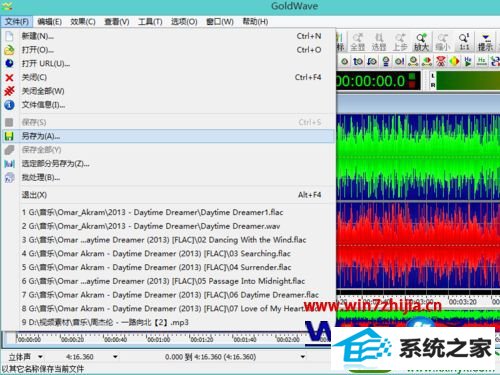
Task: Open recent file 03 Searching.flac
Action: (156, 253)
